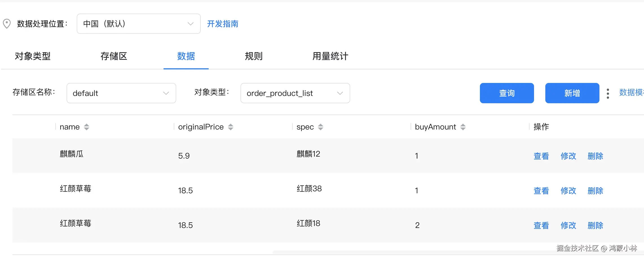Open the object type dropdown
Viewport: 644px width, 259px height.
295,93
